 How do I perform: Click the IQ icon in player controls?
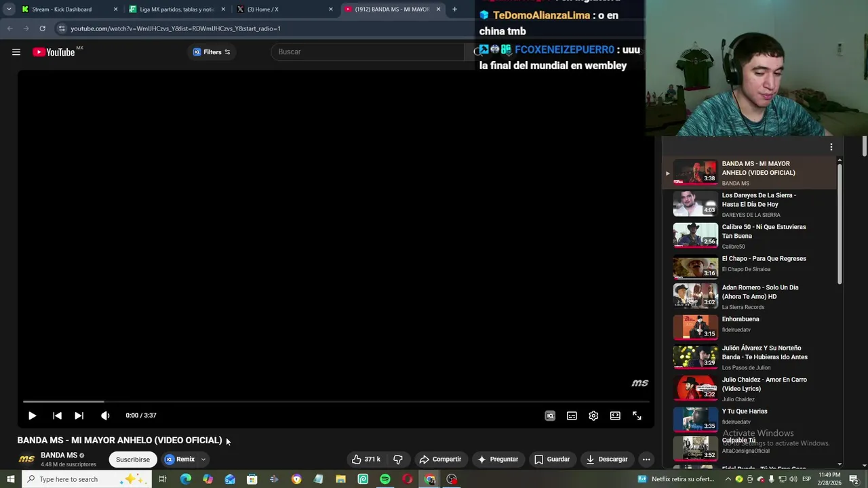(x=550, y=415)
